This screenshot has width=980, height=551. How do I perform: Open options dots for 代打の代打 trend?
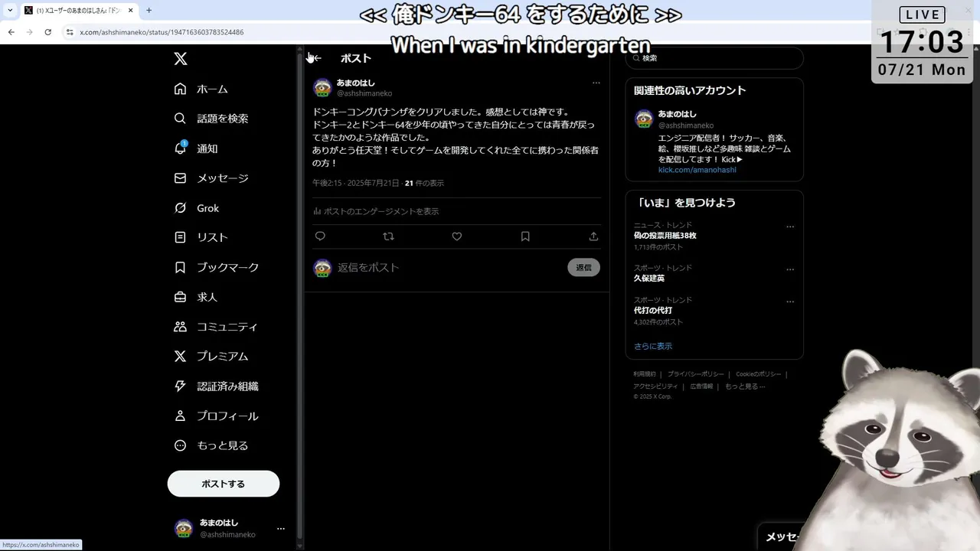pyautogui.click(x=790, y=302)
